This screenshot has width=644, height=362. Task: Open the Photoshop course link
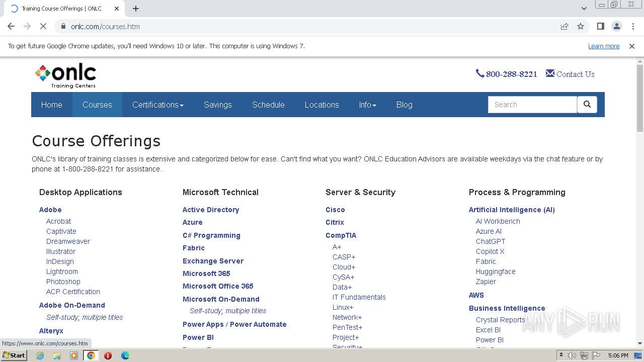coord(63,282)
